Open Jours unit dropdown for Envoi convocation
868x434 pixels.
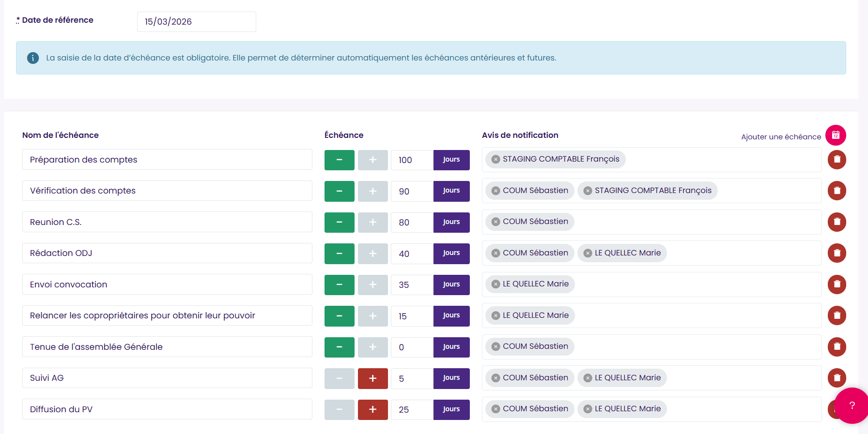(x=451, y=285)
